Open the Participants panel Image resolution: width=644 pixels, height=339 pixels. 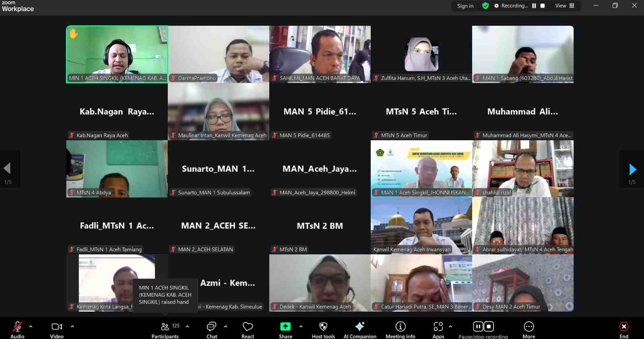(165, 329)
